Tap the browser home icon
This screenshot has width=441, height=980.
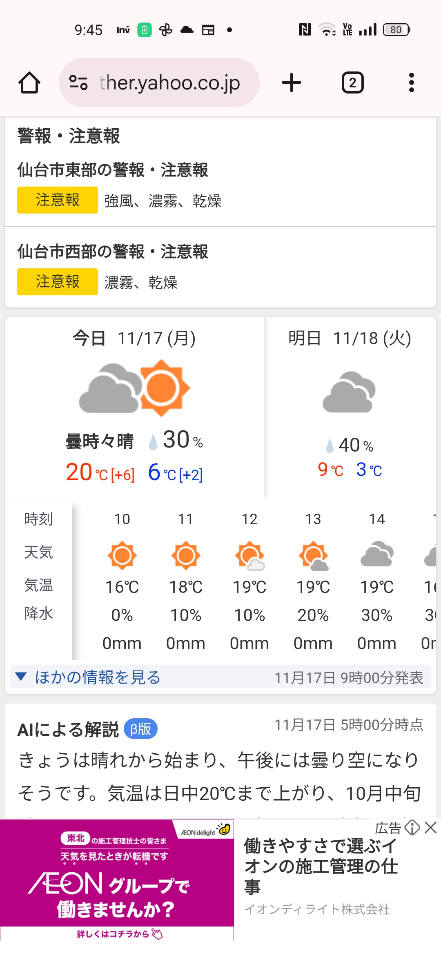(x=29, y=83)
